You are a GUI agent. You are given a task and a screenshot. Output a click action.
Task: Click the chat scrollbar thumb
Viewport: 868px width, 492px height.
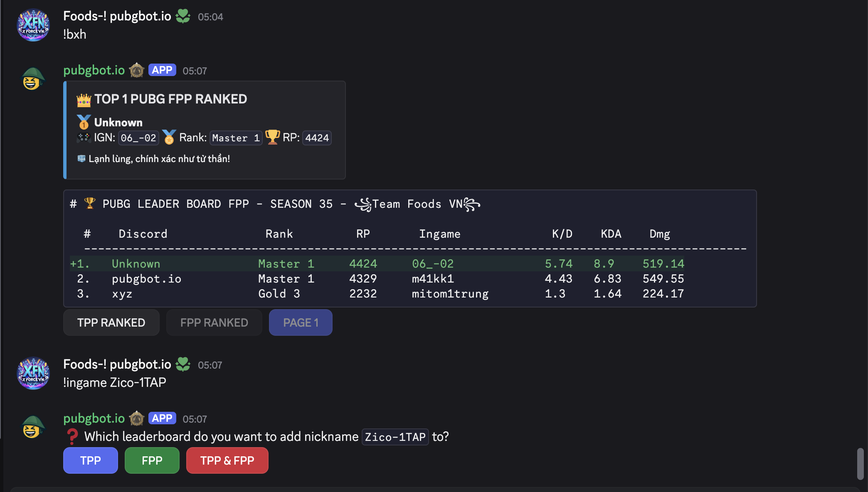[860, 464]
